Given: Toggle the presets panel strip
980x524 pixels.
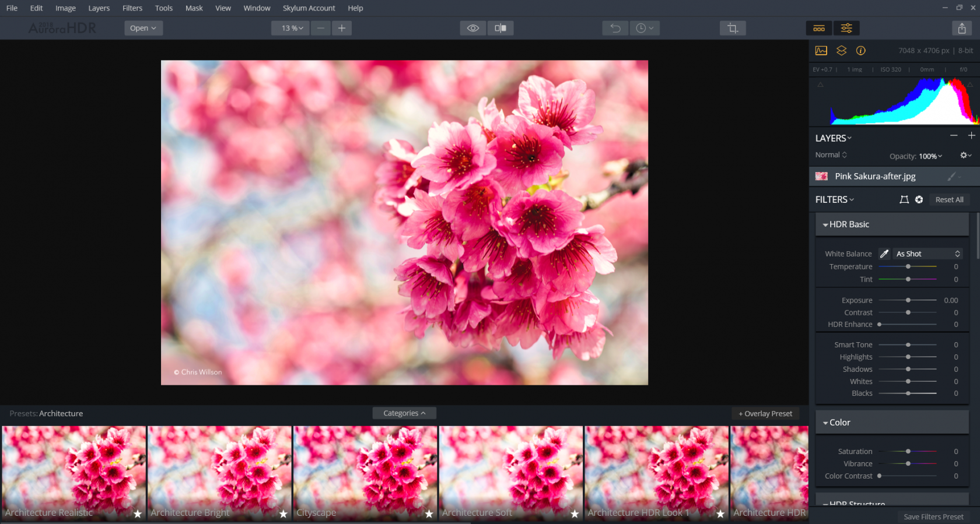Looking at the screenshot, I should pyautogui.click(x=819, y=28).
